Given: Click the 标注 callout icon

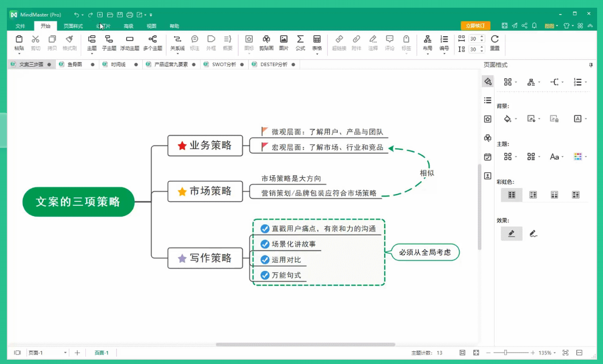Looking at the screenshot, I should [195, 39].
